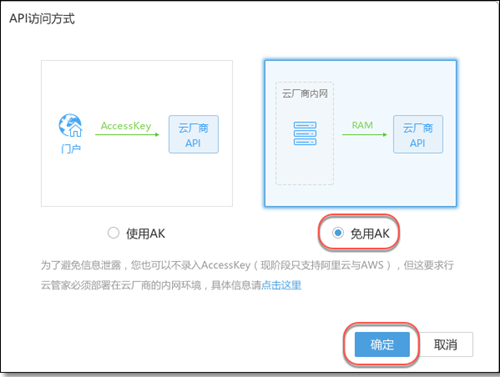Click the server stack icon in 云厂商内网
The height and width of the screenshot is (377, 500).
305,133
